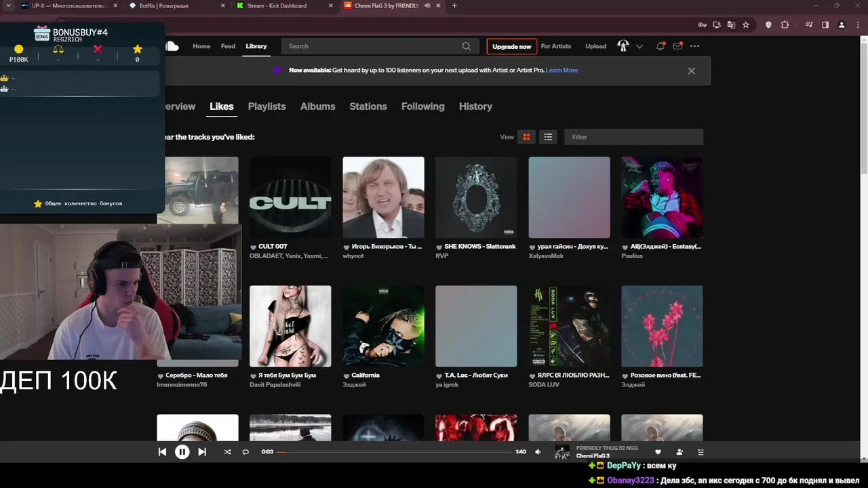
Task: Open the Following library tab
Action: pos(422,106)
